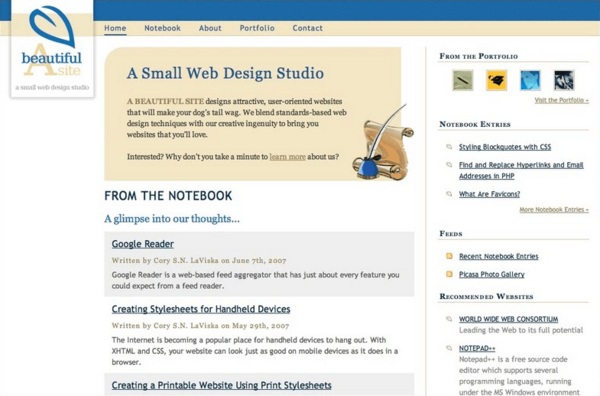Click the 'A Small Web Design Studio' heading

[x=225, y=73]
